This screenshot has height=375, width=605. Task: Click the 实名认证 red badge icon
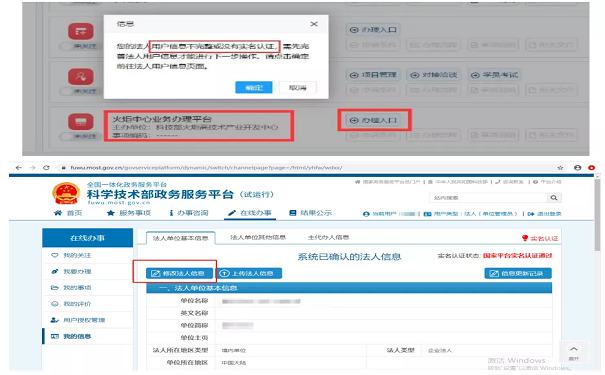pos(525,238)
